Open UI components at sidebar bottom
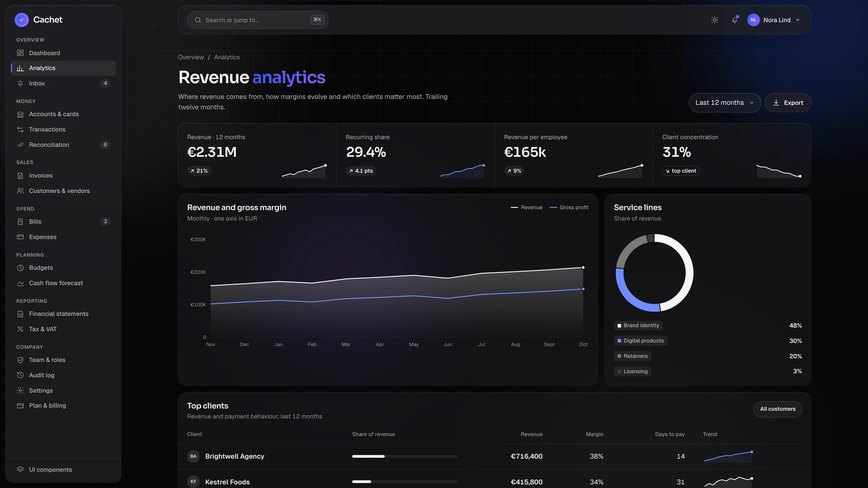The height and width of the screenshot is (488, 868). pos(63,470)
